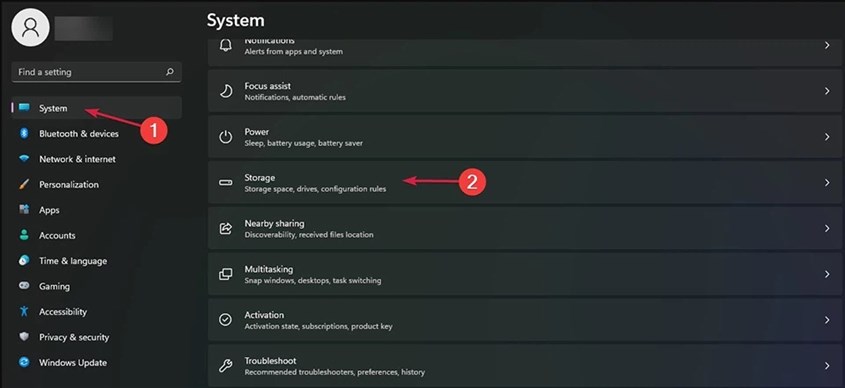Open the Troubleshoot entry
This screenshot has height=388, width=845.
pos(525,365)
